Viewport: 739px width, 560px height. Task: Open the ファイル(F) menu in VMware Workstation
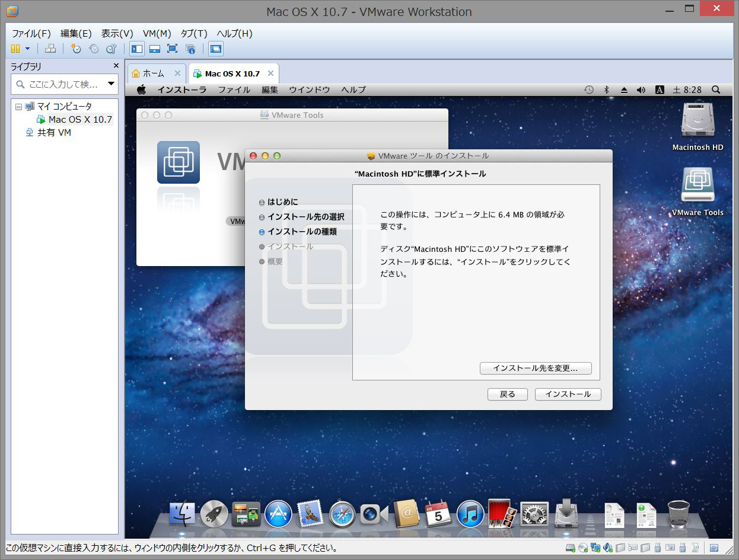[31, 33]
